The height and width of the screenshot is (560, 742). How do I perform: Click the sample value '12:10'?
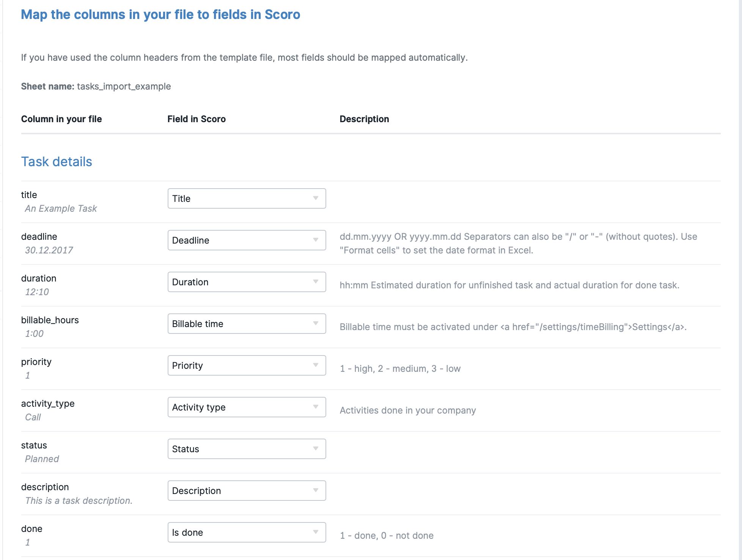[37, 292]
